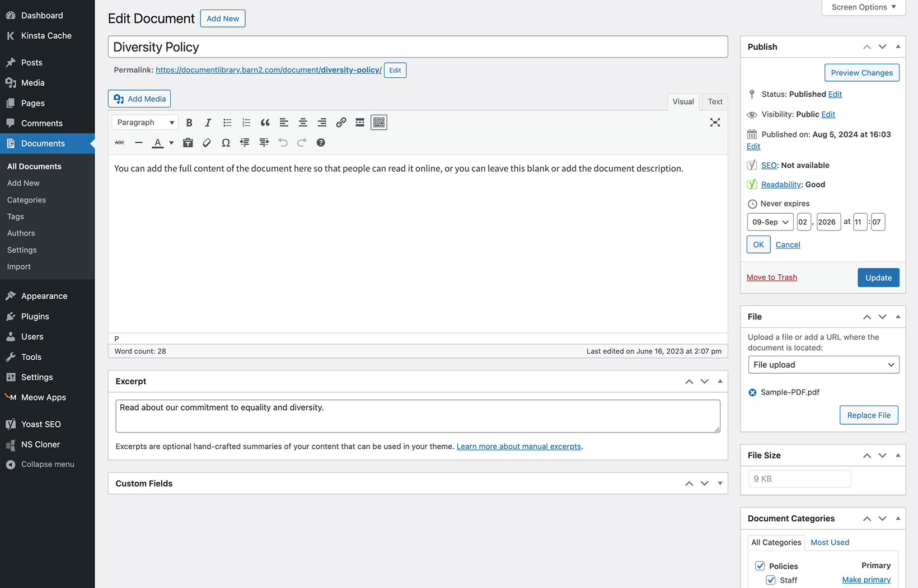
Task: Insert the Read More tag
Action: click(x=360, y=122)
